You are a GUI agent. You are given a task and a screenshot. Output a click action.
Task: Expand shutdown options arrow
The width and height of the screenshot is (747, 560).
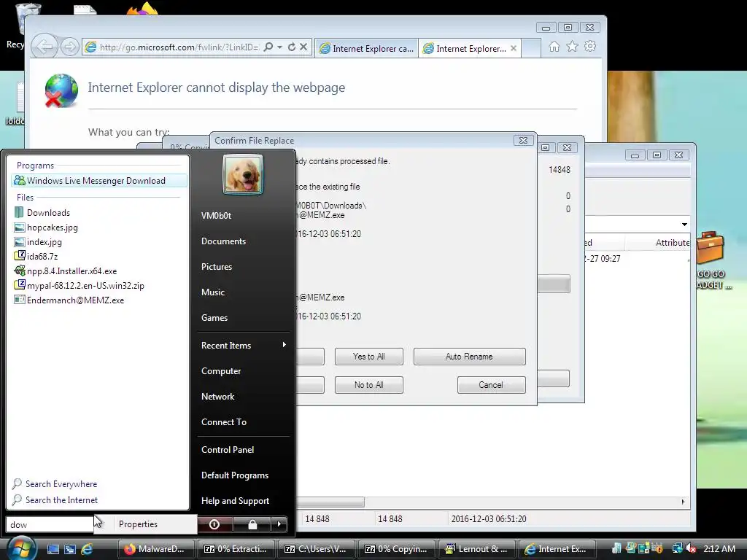pos(279,524)
